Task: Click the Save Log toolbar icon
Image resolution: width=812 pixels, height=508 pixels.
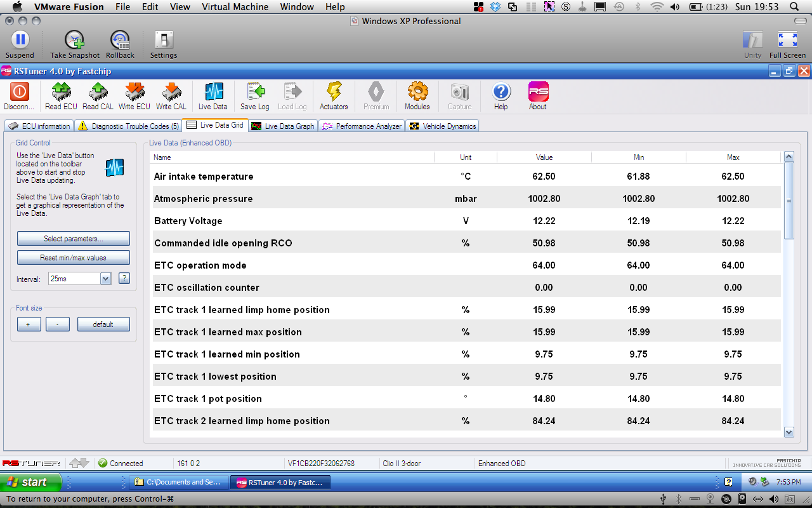Action: tap(255, 92)
